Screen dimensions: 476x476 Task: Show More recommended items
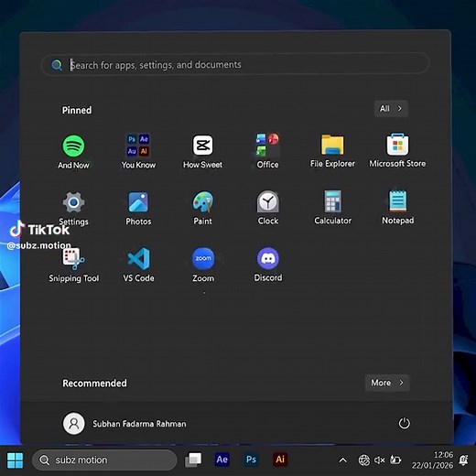pyautogui.click(x=387, y=383)
